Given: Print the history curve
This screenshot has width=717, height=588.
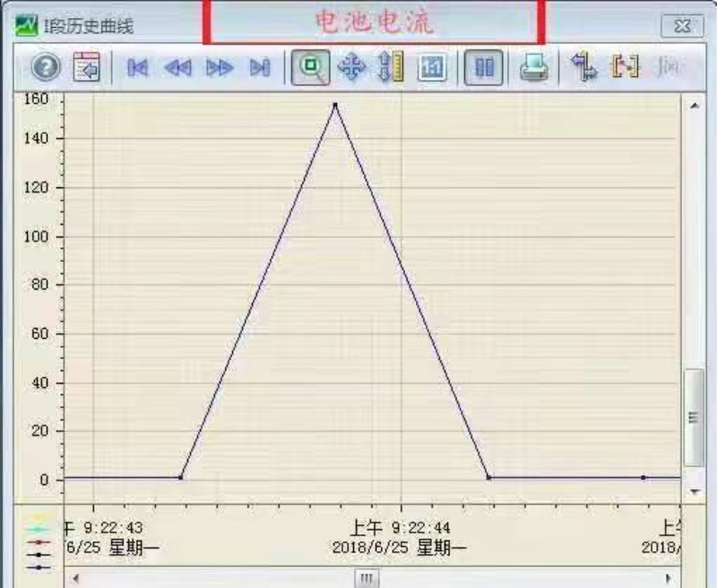Looking at the screenshot, I should pyautogui.click(x=533, y=67).
